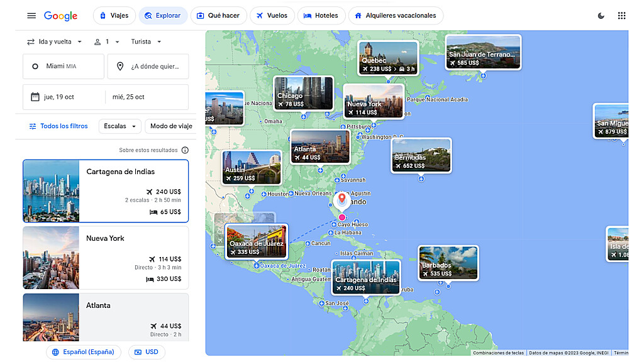
Task: Switch to the Viajes tab
Action: (114, 16)
